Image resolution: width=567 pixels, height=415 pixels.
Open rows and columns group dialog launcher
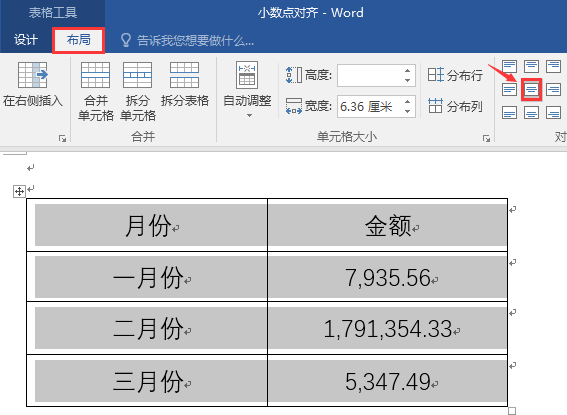pyautogui.click(x=63, y=138)
